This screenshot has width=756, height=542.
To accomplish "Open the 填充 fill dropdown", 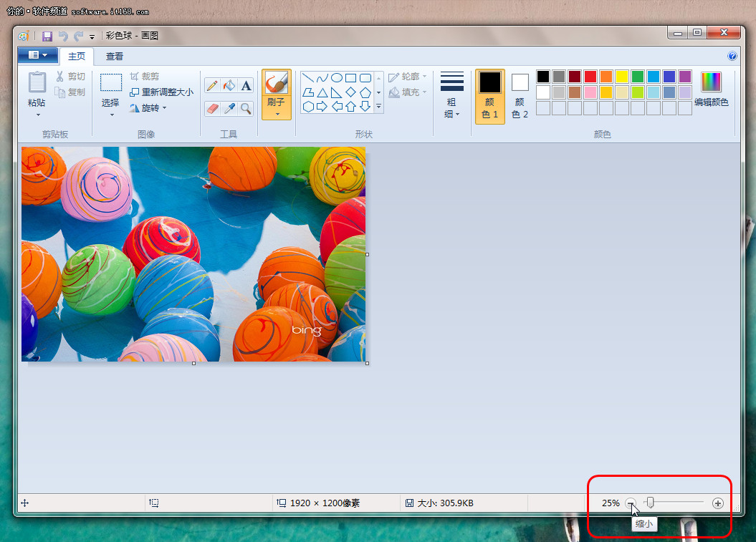I will coord(408,92).
